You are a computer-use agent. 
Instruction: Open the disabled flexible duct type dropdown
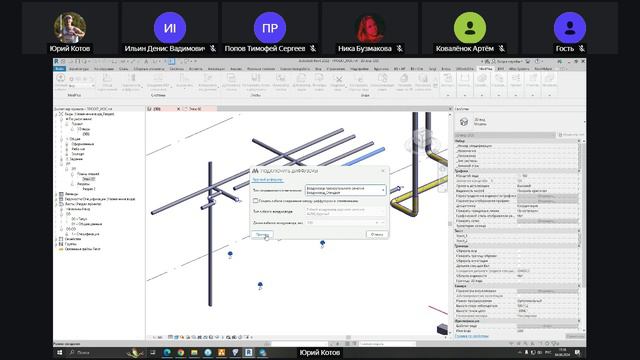[x=345, y=211]
